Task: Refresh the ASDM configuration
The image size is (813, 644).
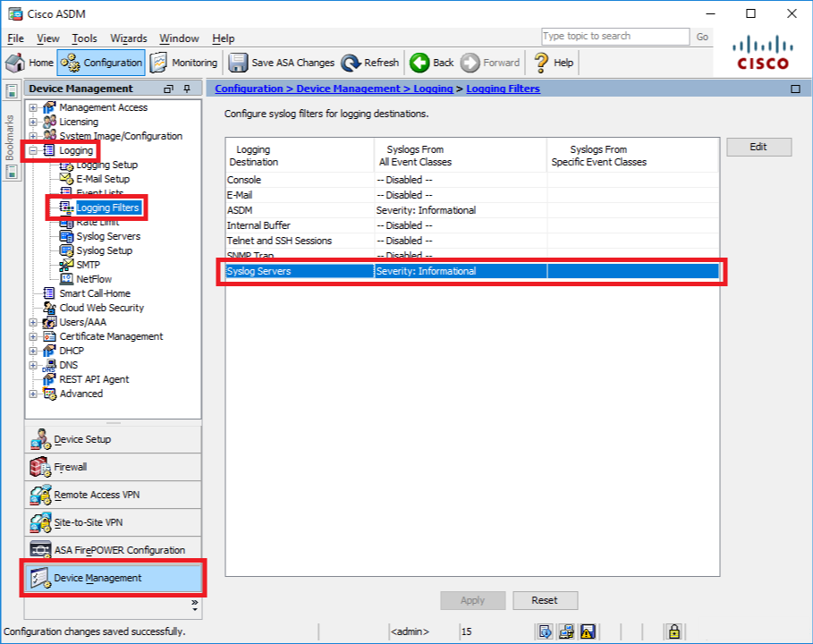Action: point(369,63)
